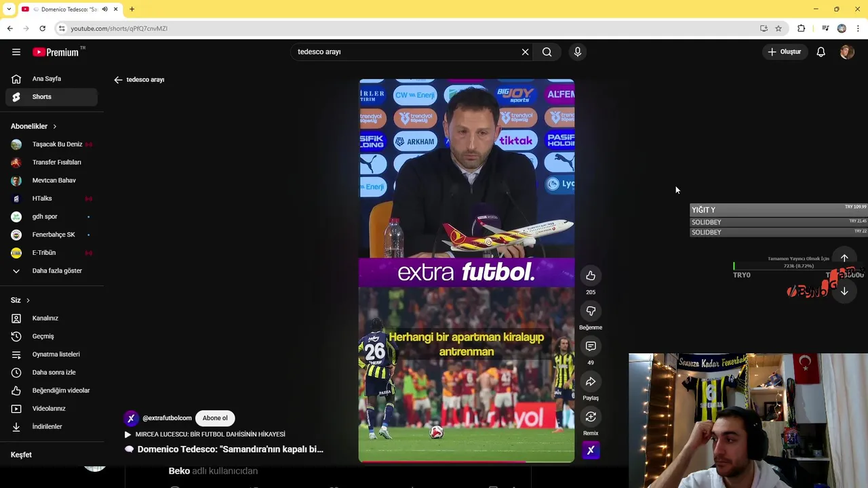Remix this short
868x488 pixels.
591,417
